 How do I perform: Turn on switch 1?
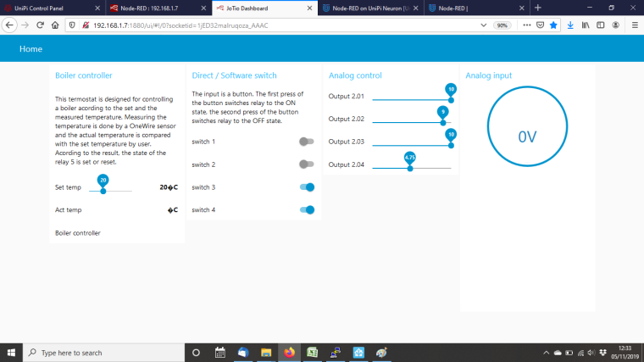pos(307,142)
